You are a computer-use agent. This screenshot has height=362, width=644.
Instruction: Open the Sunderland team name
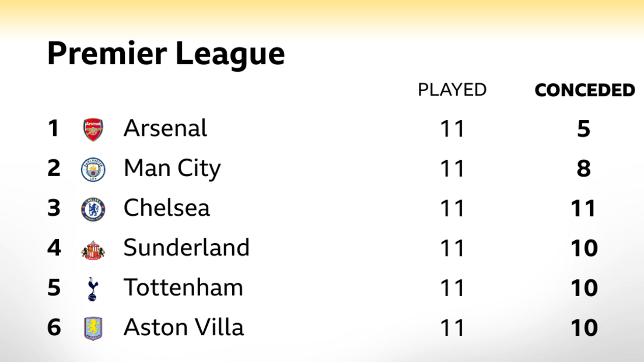pyautogui.click(x=187, y=248)
